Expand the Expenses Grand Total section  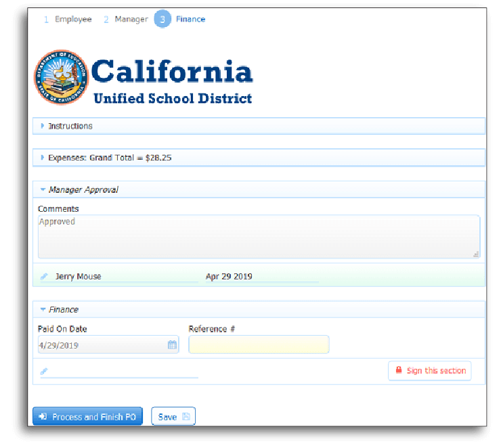click(259, 158)
